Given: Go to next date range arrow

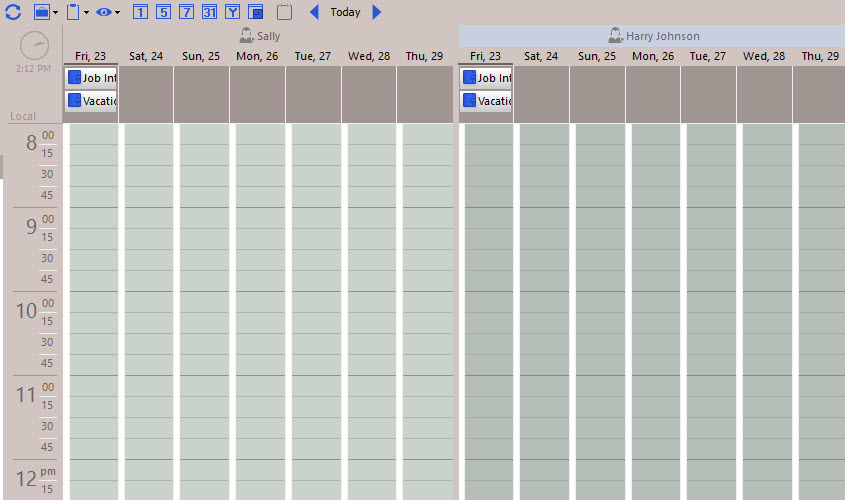Looking at the screenshot, I should point(377,12).
